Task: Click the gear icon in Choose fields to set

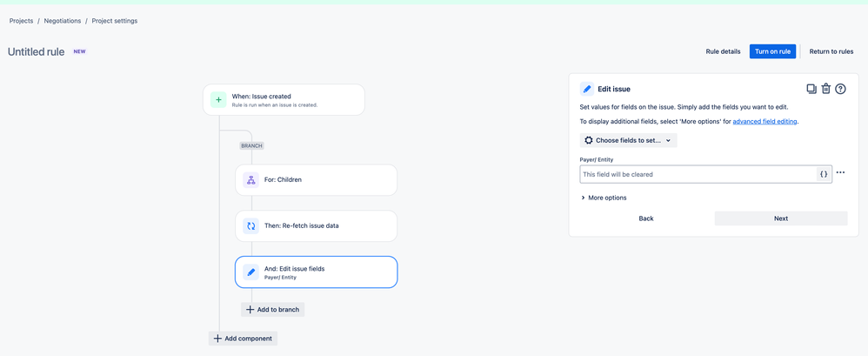Action: click(589, 140)
